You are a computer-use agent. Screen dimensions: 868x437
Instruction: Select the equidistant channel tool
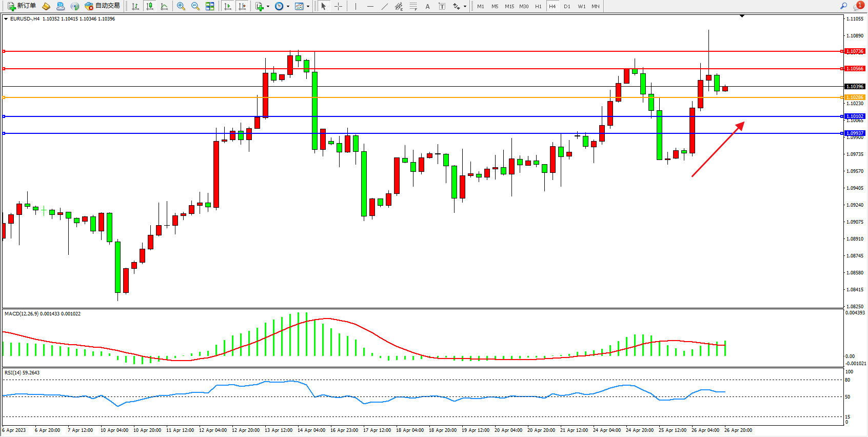[x=399, y=6]
